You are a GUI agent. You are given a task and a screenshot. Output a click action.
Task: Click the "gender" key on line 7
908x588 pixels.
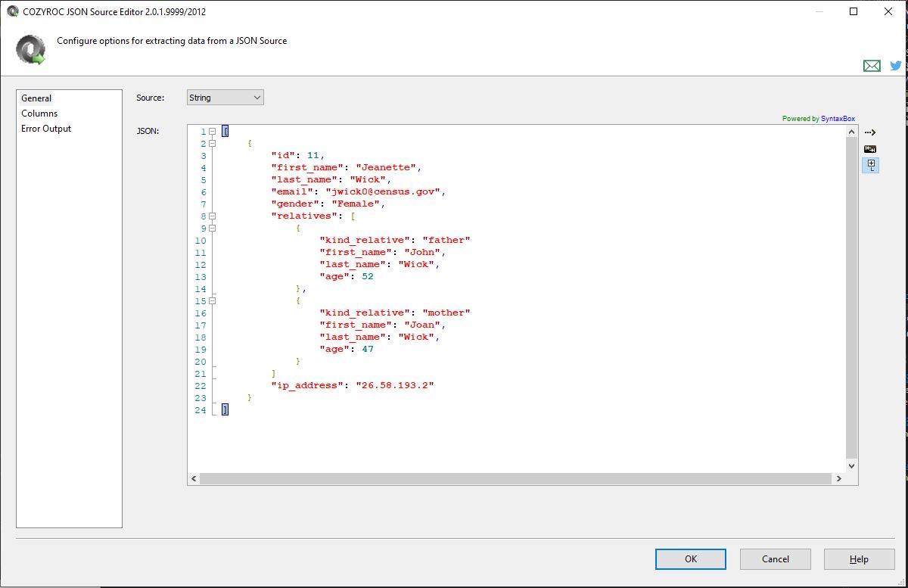pyautogui.click(x=295, y=204)
